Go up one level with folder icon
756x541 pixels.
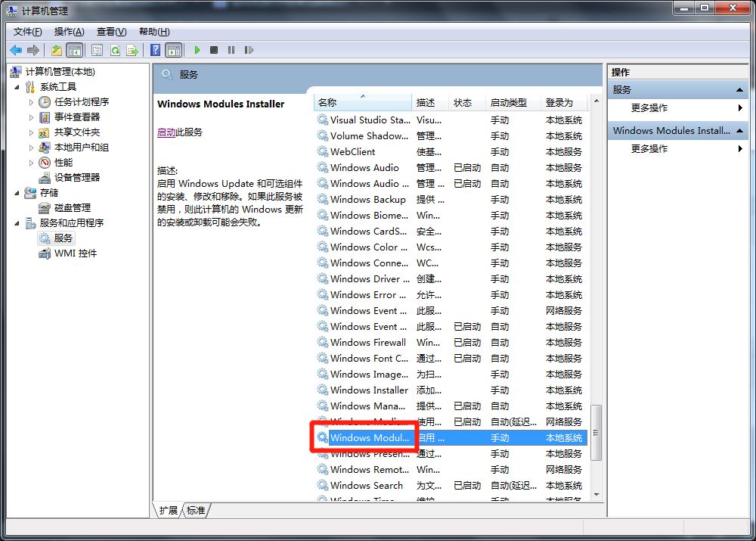pos(57,50)
